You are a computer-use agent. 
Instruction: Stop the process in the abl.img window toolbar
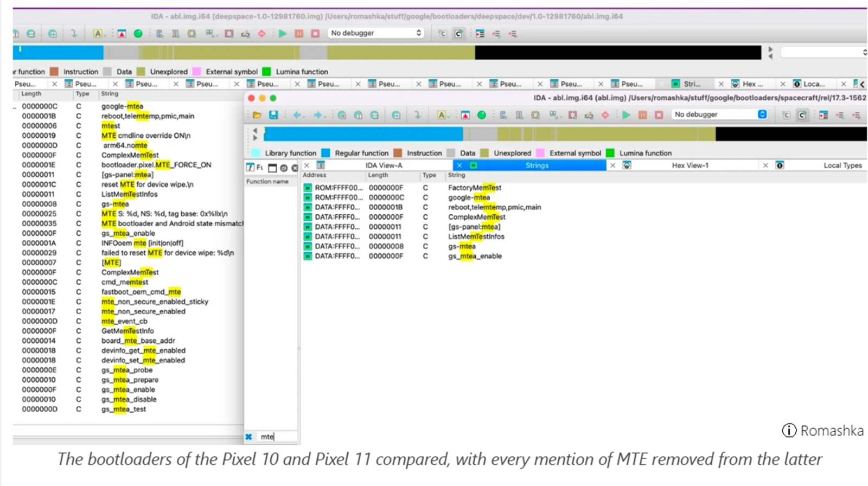coord(659,115)
